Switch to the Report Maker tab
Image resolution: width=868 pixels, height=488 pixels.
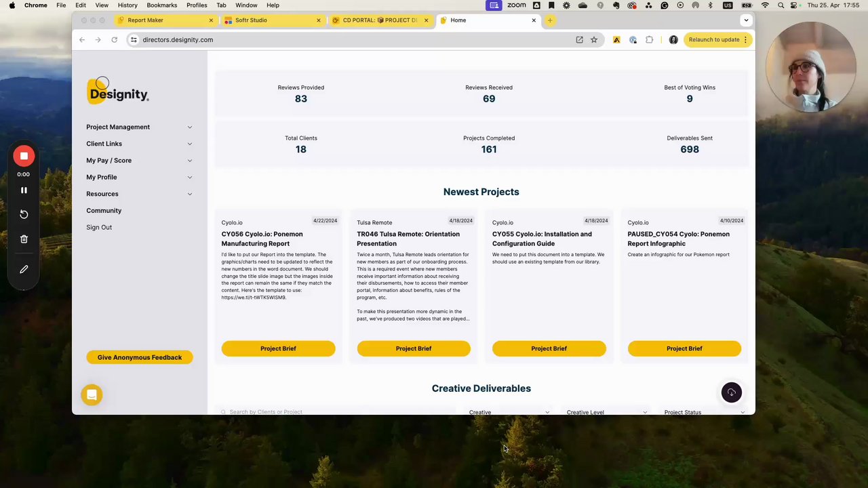point(165,20)
